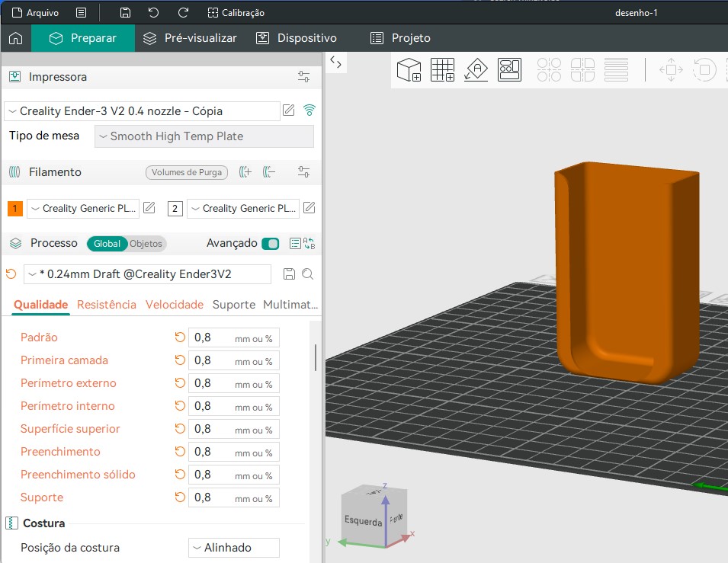728x563 pixels.
Task: Click the save file icon in title bar
Action: point(125,13)
